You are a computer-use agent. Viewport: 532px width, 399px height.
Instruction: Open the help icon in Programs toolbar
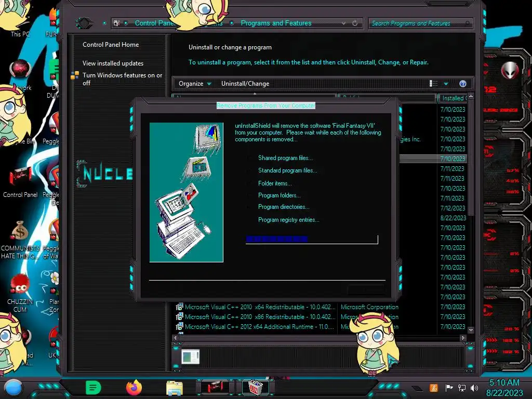(463, 84)
